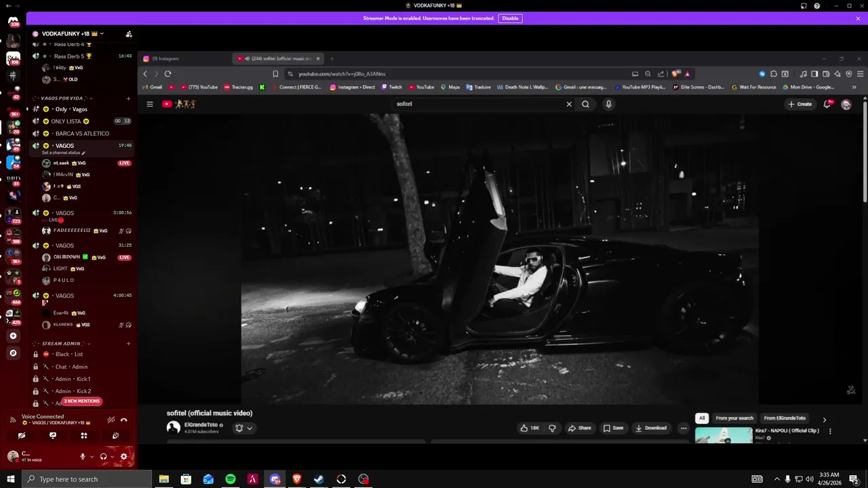Toggle Discord headphones deafen
This screenshot has height=488, width=868.
coord(103,457)
